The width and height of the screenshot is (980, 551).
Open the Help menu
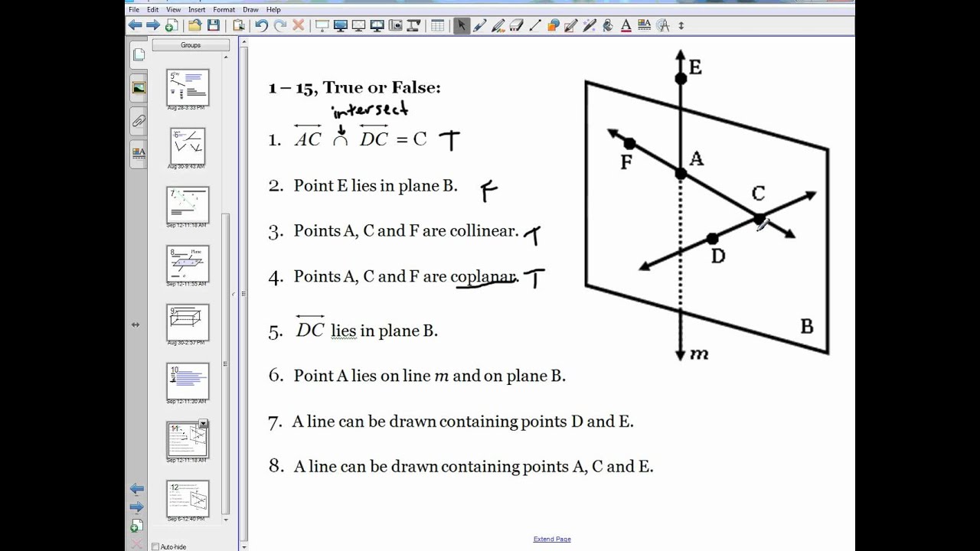(273, 10)
